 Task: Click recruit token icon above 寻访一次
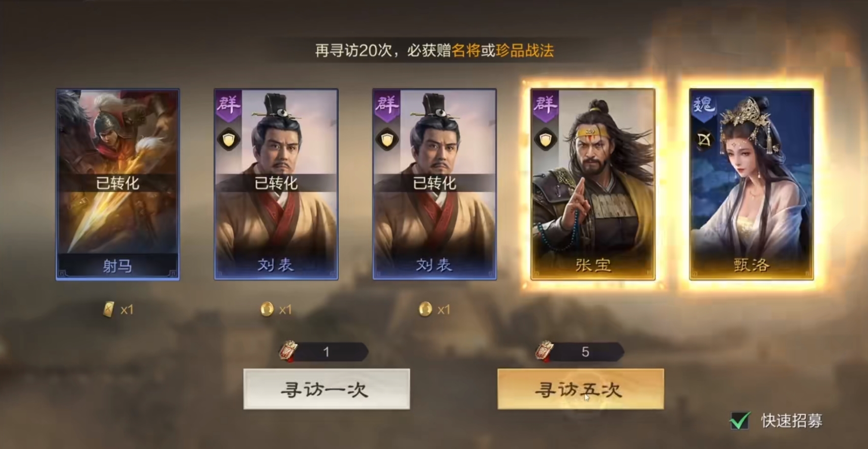tap(289, 351)
